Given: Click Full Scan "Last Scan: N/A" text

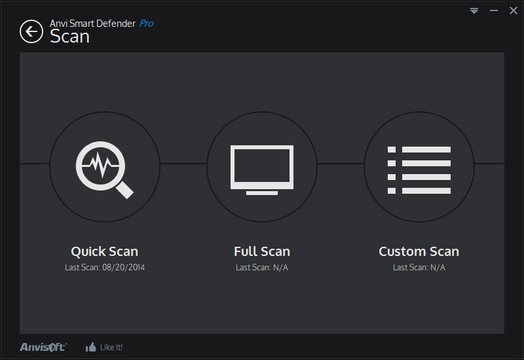Looking at the screenshot, I should 262,267.
